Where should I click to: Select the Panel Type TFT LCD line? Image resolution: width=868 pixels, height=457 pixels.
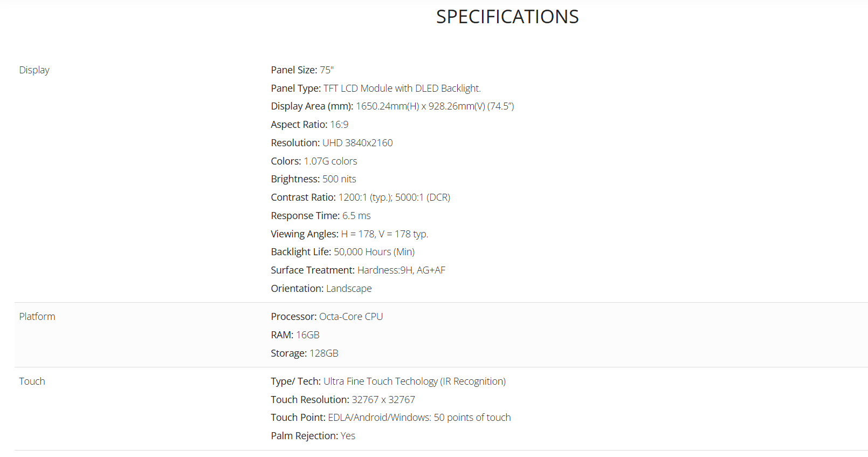point(375,88)
